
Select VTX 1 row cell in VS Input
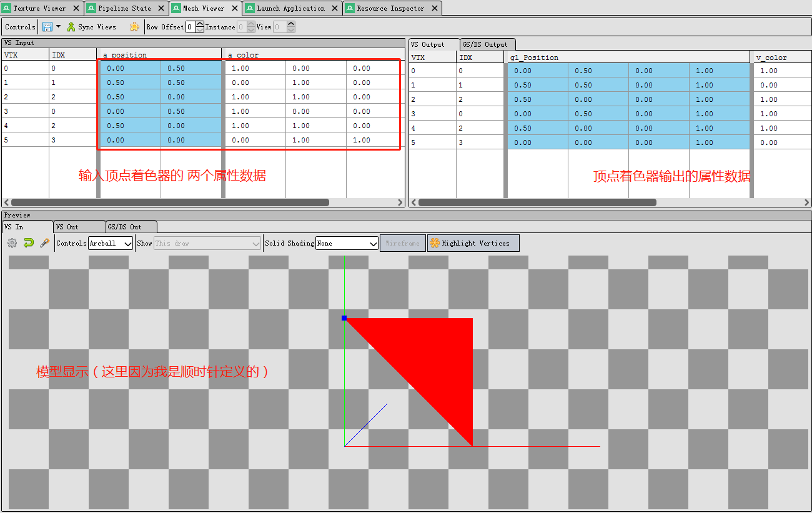tap(25, 82)
